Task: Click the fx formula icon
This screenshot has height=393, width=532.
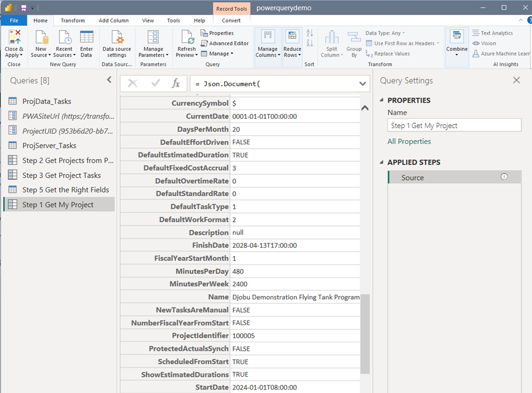Action: (176, 83)
